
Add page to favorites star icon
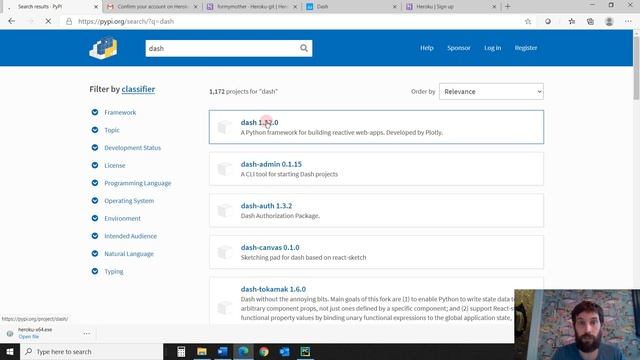click(528, 21)
